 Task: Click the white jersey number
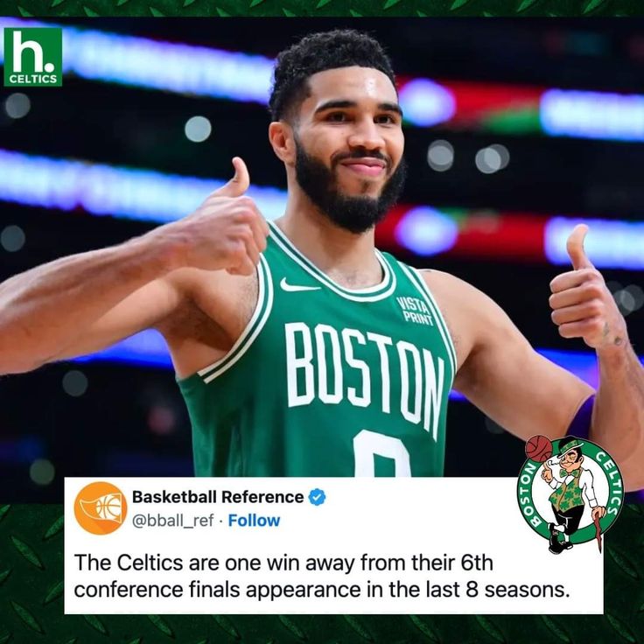tap(382, 454)
